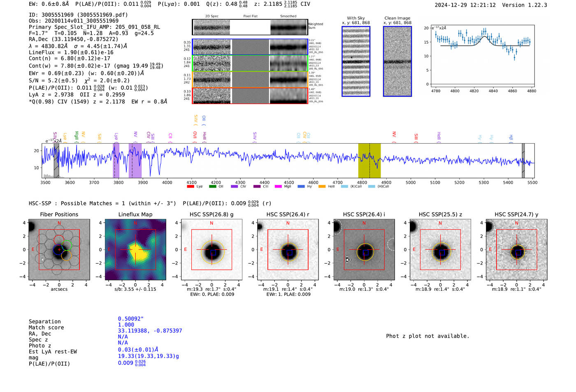Click the blue coordinates 33.119388, -0.875397
This screenshot has height=392, width=576.
tap(150, 331)
